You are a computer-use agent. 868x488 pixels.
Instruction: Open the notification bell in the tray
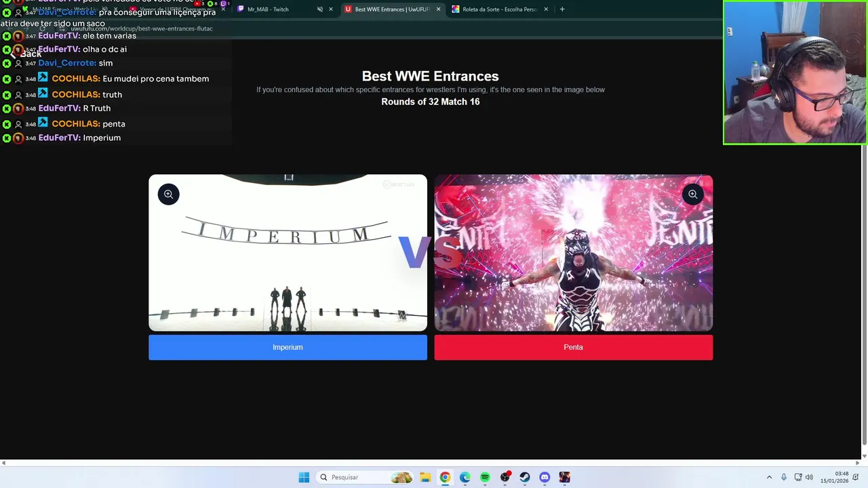click(x=857, y=477)
